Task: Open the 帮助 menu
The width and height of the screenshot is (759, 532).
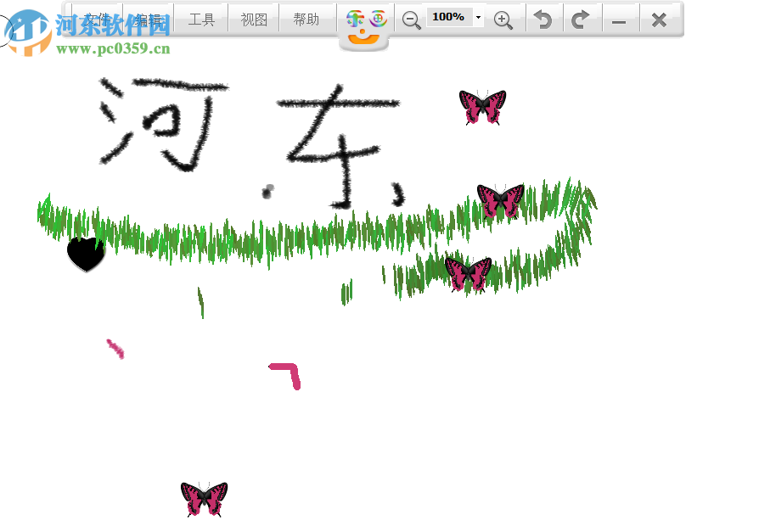Action: click(307, 20)
